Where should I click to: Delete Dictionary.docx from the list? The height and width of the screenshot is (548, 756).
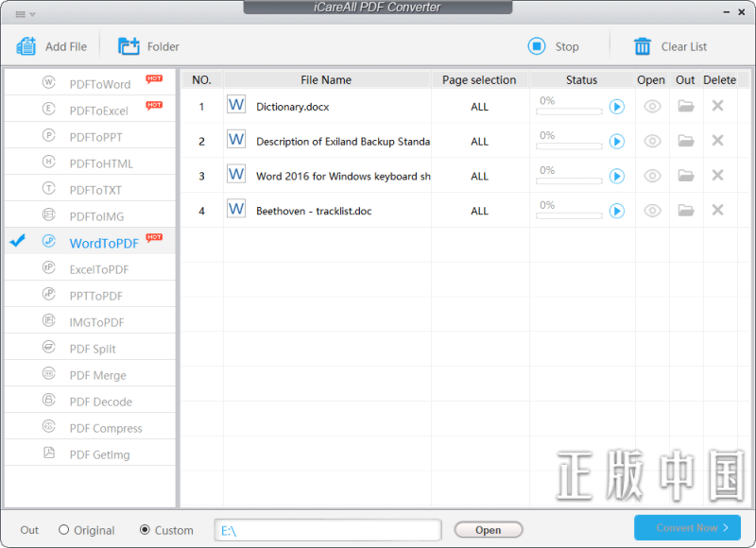(717, 105)
